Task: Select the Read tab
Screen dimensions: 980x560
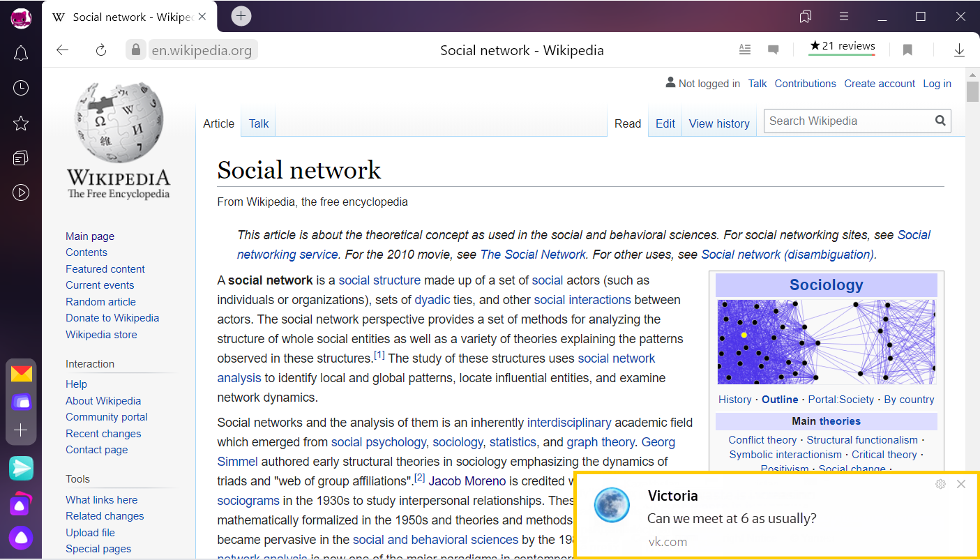Action: click(628, 123)
